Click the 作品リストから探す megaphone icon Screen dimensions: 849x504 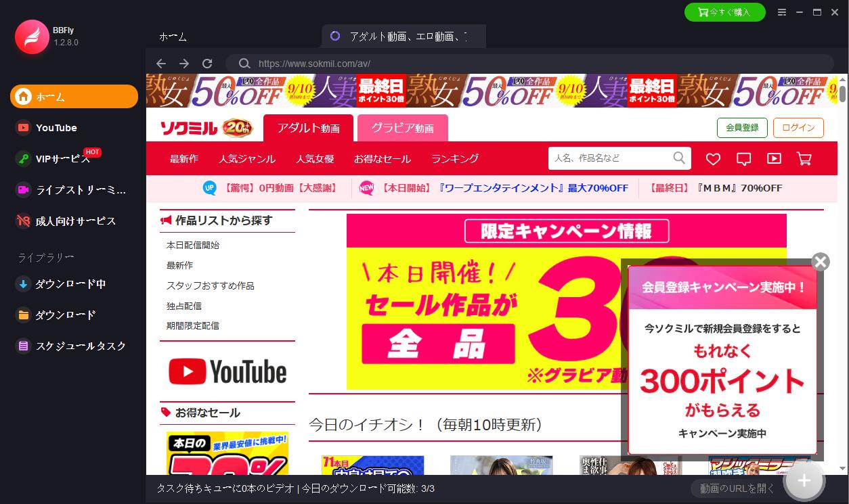[x=166, y=221]
